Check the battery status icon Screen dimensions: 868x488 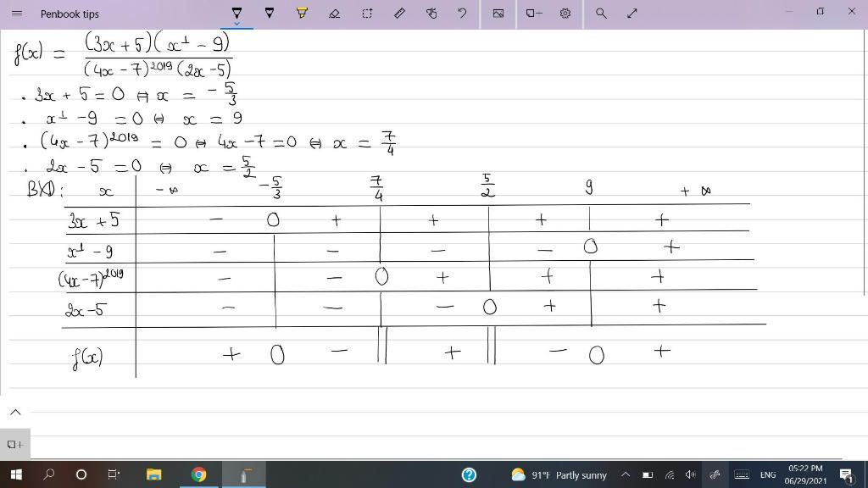[x=647, y=474]
